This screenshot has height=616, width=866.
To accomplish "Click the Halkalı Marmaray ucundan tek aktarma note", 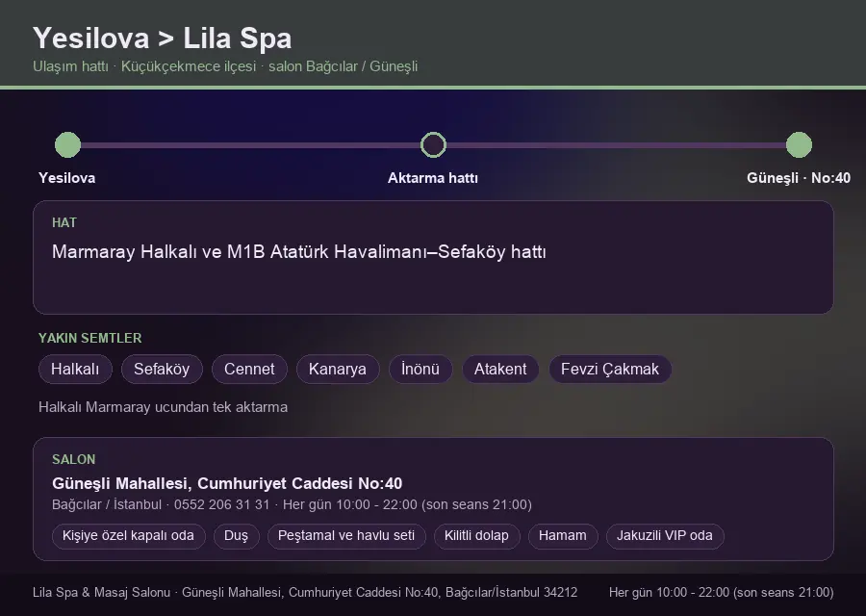I will coord(163,407).
